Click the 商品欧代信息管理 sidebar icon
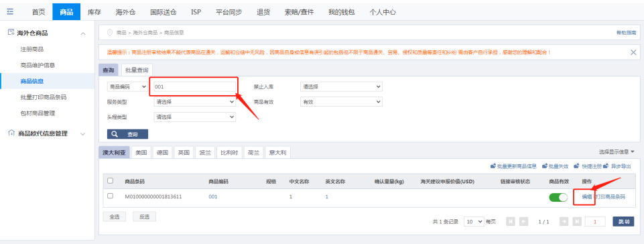 [11, 133]
